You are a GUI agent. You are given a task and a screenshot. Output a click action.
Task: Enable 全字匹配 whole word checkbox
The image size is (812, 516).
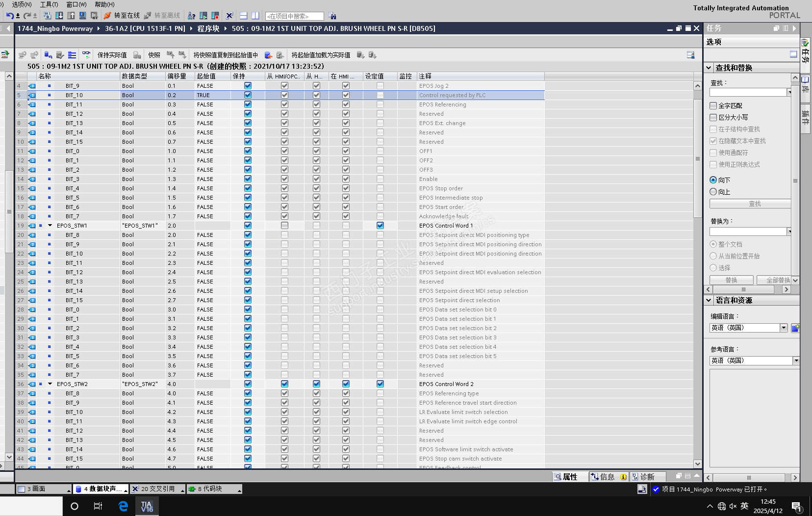tap(713, 105)
